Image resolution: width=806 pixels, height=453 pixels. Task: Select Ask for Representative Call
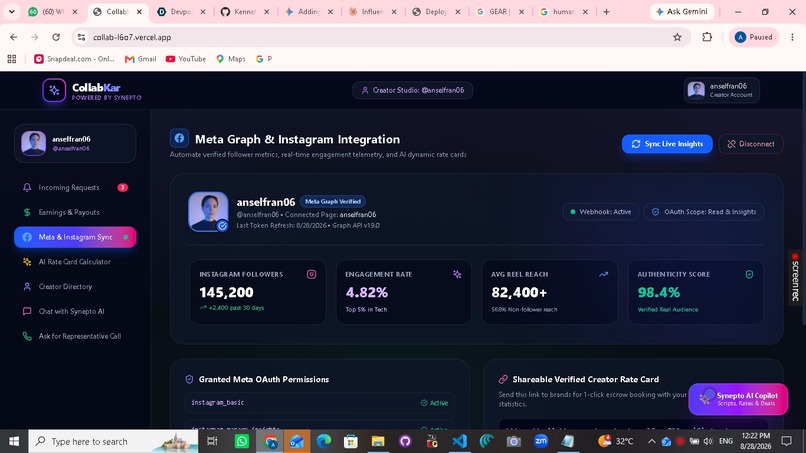pyautogui.click(x=75, y=336)
